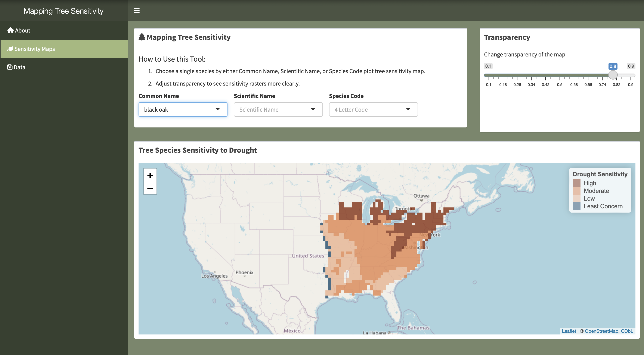Open the 4 Letter Code species dropdown
Screen dimensions: 644x355
373,109
